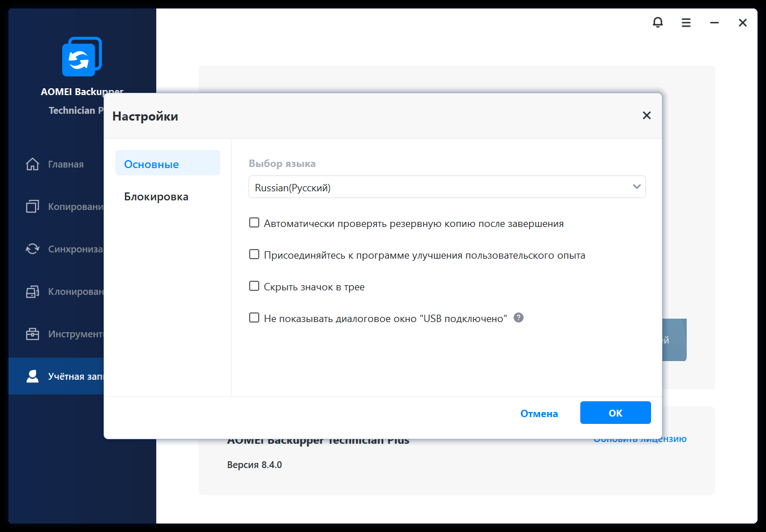Expand language list with chevron arrow
Viewport: 766px width, 532px height.
pyautogui.click(x=637, y=187)
